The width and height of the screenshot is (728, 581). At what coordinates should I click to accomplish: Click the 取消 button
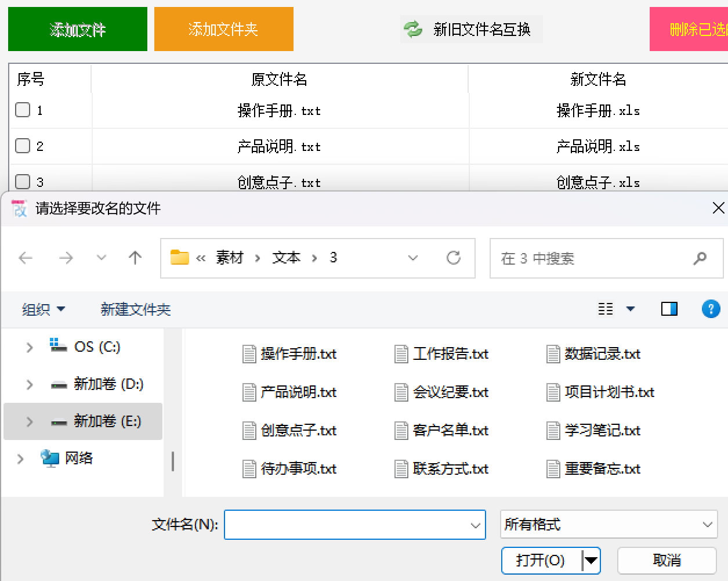click(666, 559)
